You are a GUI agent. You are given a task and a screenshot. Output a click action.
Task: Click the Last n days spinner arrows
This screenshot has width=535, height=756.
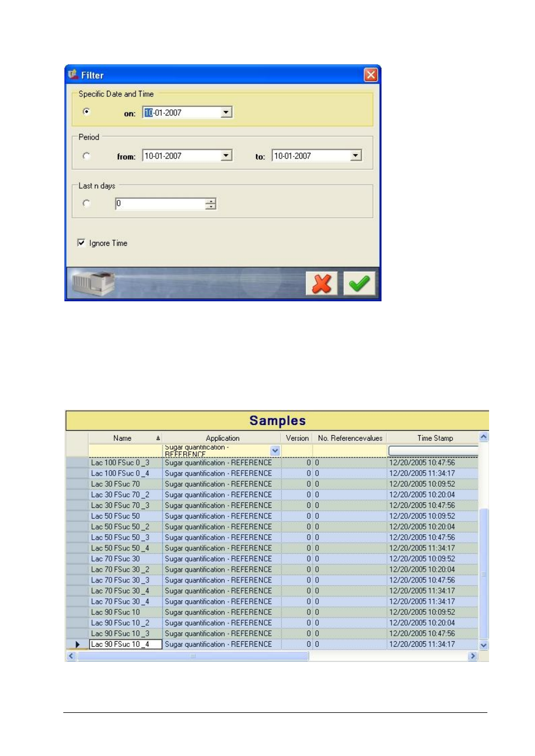(211, 204)
